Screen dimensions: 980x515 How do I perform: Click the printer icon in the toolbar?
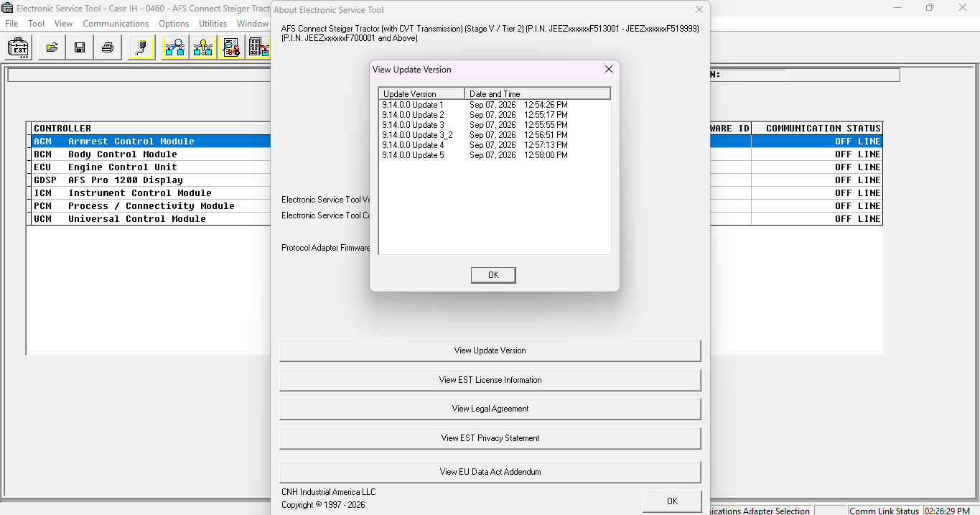point(108,48)
